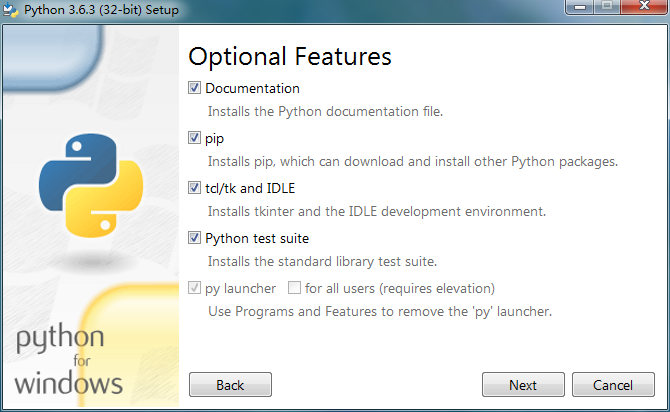The width and height of the screenshot is (670, 412).
Task: Enable the for all users checkbox
Action: tap(294, 288)
